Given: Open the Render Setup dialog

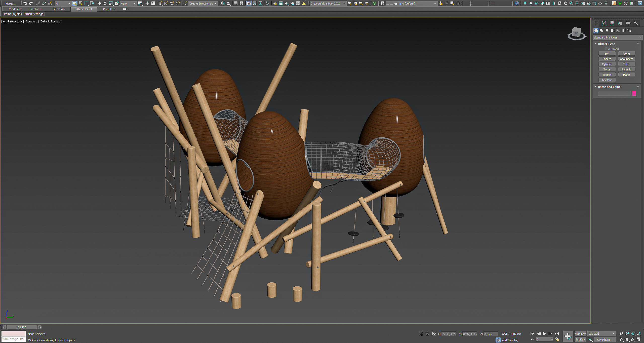Looking at the screenshot, I should coord(275,3).
